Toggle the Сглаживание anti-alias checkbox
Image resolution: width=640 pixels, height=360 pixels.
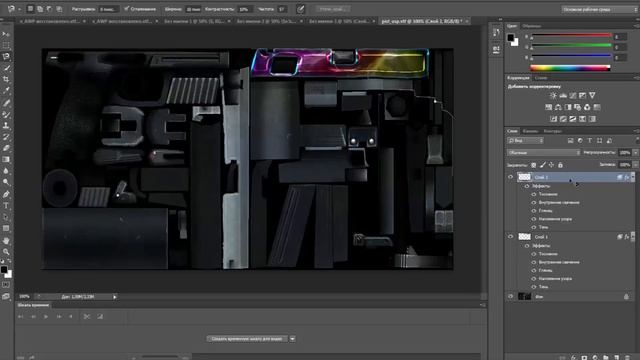pos(127,9)
